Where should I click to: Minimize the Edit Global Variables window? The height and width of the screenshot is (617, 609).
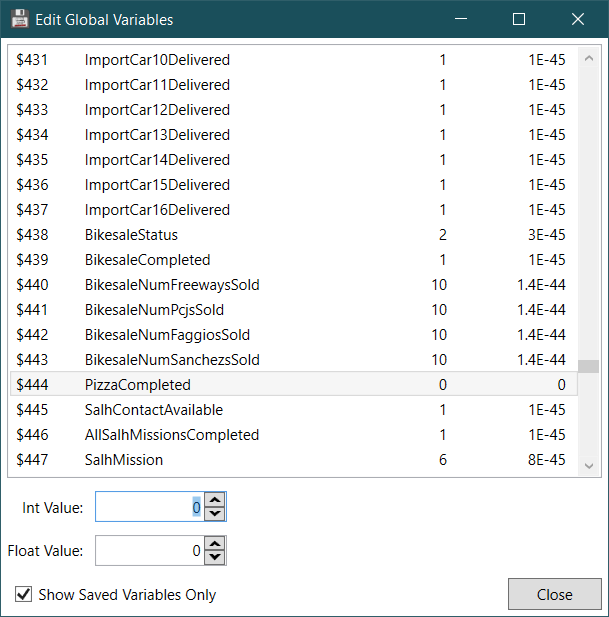[460, 19]
